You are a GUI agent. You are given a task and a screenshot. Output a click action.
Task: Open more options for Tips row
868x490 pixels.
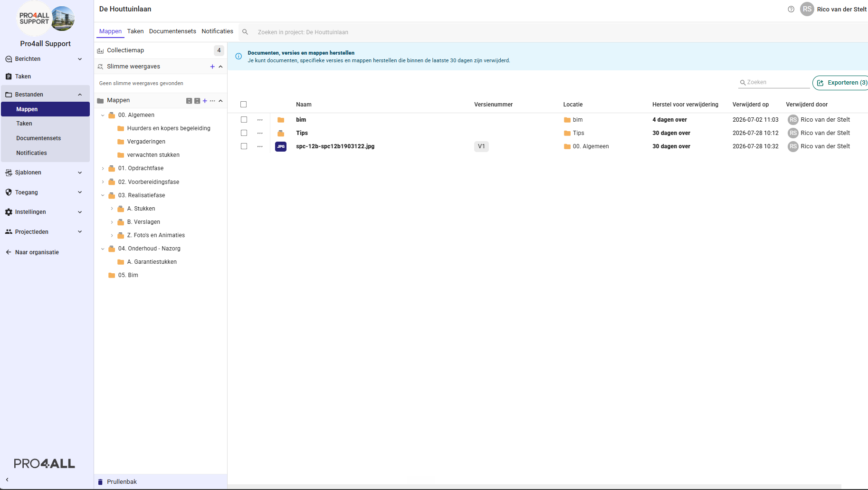coord(260,133)
